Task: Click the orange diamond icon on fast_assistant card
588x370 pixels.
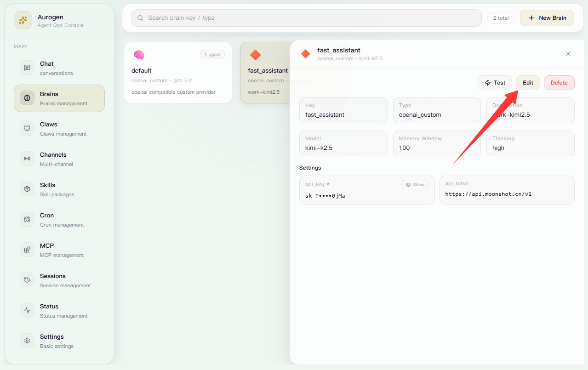Action: click(255, 55)
